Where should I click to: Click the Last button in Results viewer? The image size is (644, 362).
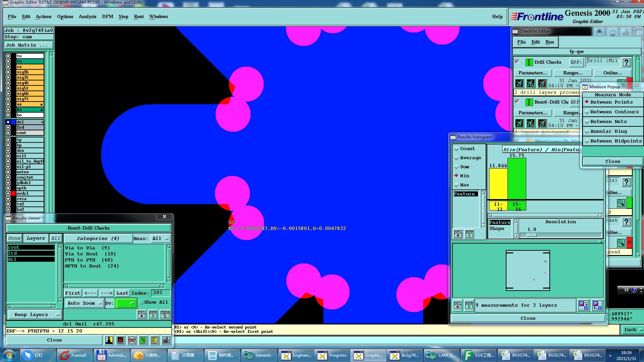(122, 293)
